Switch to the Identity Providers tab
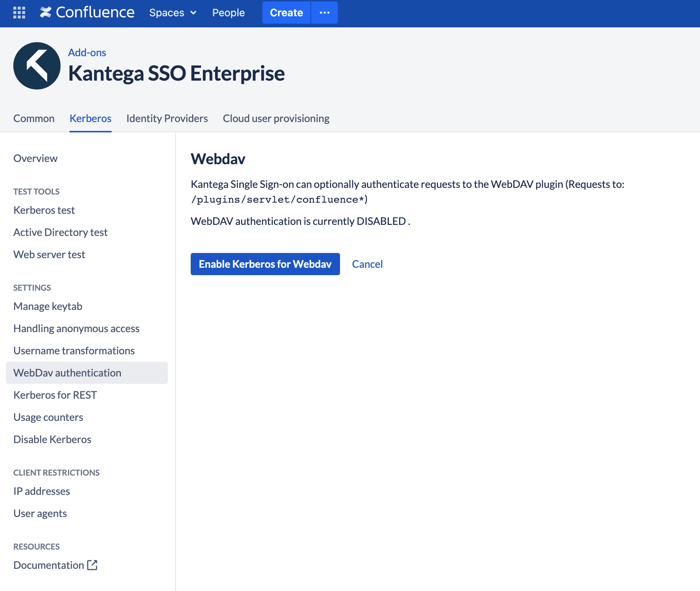Screen dimensions: 700x591 pos(167,118)
